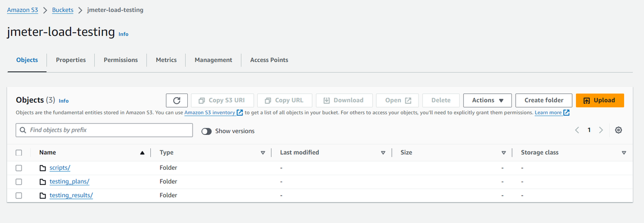This screenshot has height=223, width=644.
Task: Click page number 1 in pagination
Action: [589, 130]
